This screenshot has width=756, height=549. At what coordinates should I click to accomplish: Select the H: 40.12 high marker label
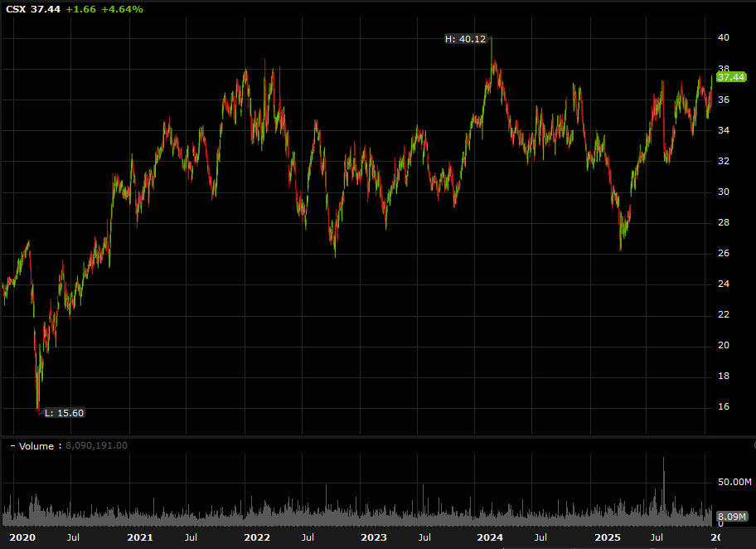click(x=465, y=38)
